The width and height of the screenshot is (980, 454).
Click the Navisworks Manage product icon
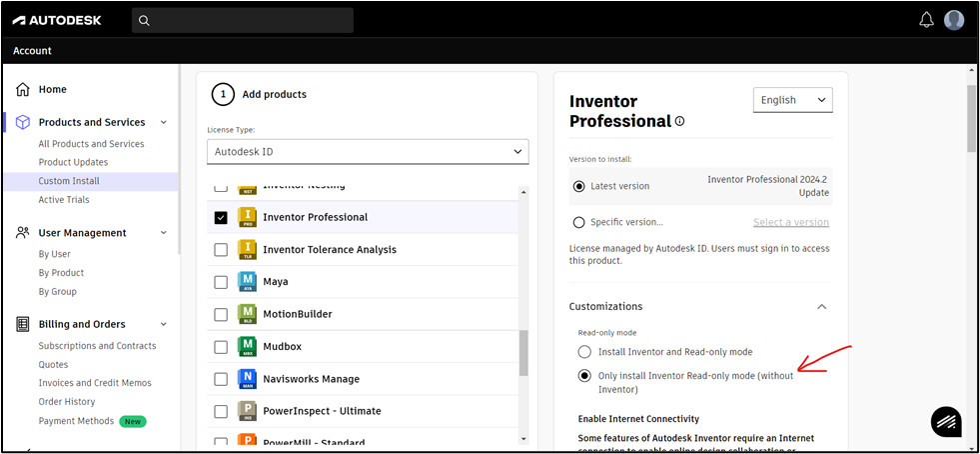click(247, 379)
